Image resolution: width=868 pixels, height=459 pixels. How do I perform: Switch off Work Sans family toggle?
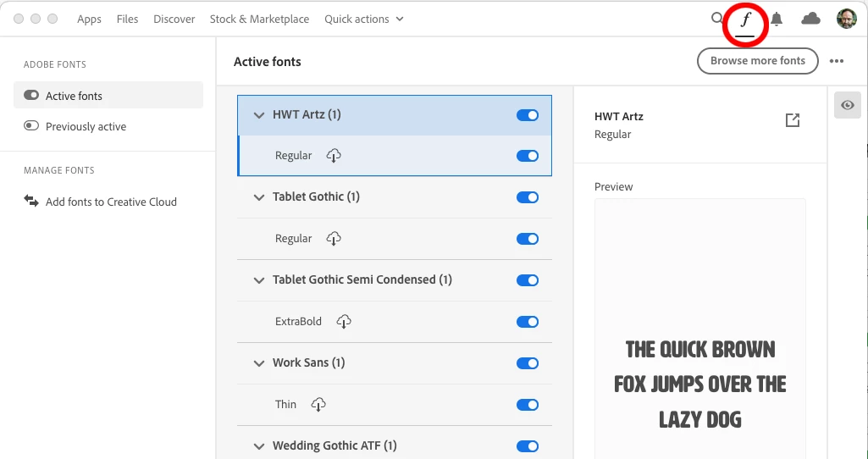(x=528, y=363)
